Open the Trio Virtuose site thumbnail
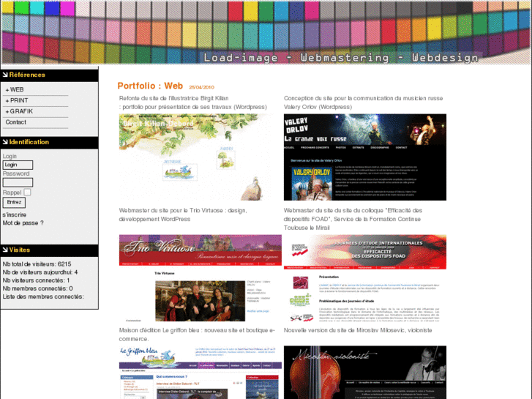 201,278
